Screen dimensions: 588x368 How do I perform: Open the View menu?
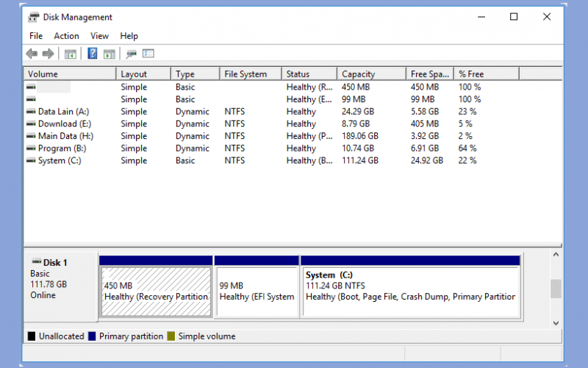tap(99, 36)
